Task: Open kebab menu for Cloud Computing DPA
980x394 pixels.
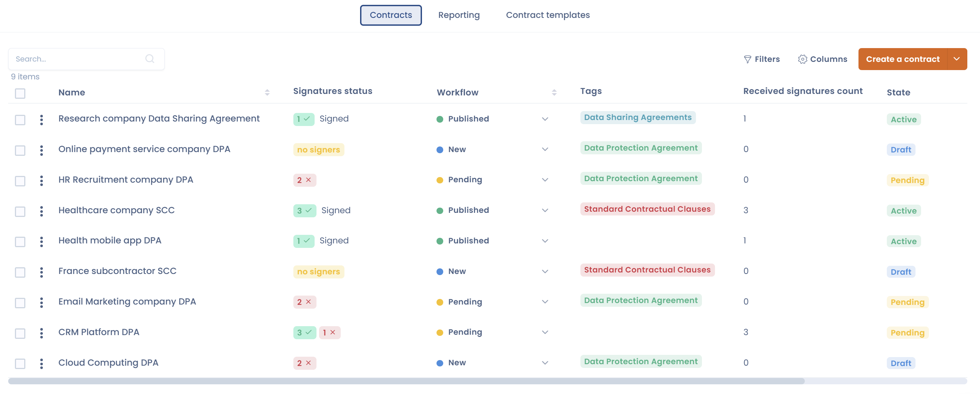Action: (41, 363)
